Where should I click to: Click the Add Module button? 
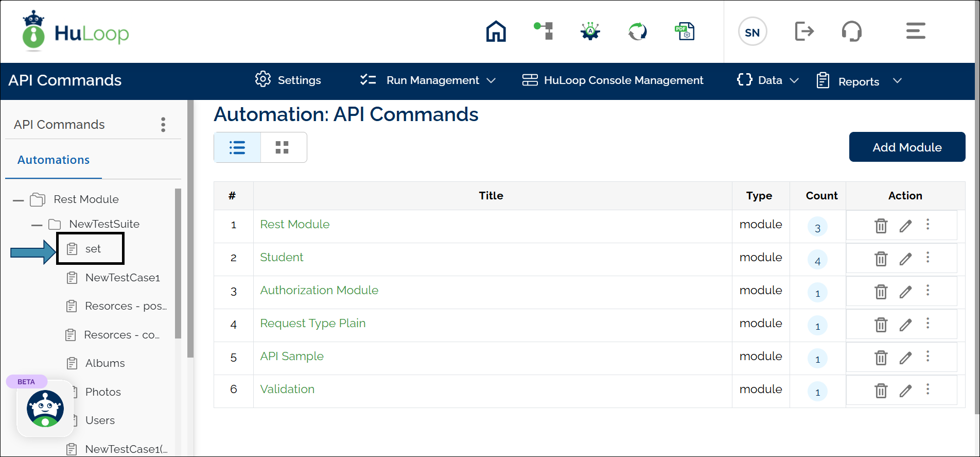(x=906, y=147)
